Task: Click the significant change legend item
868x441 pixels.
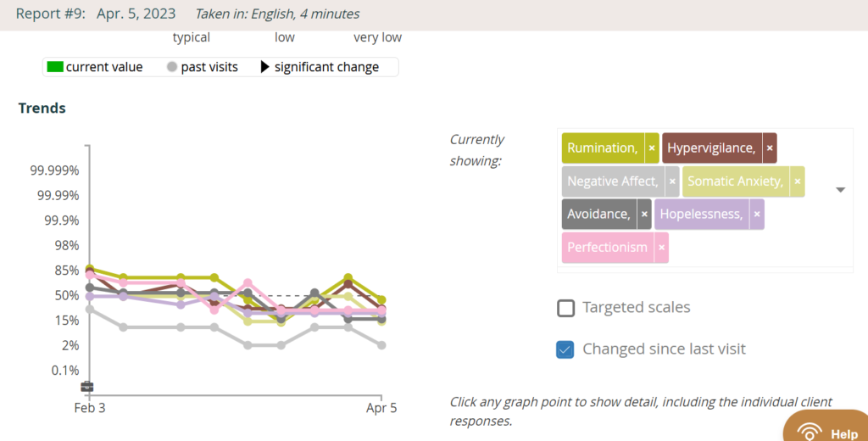Action: pos(320,67)
